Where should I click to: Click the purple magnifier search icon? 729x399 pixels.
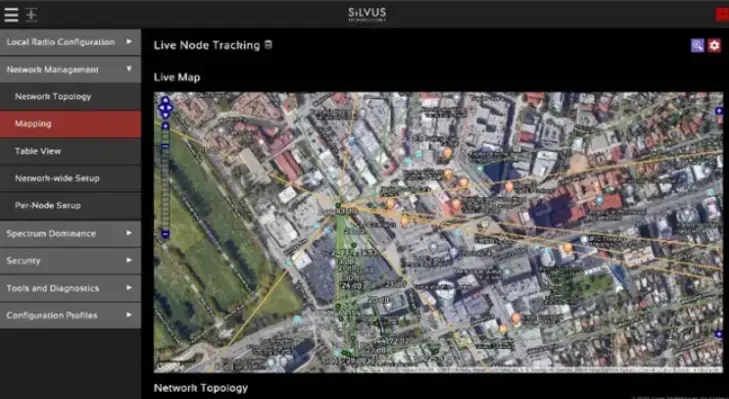tap(697, 45)
